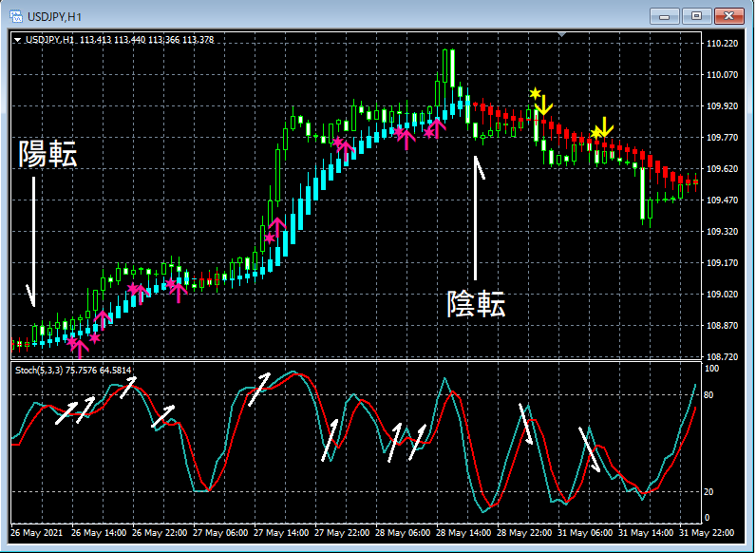This screenshot has height=553, width=756.
Task: Click the 110.220 price scale label
Action: pyautogui.click(x=722, y=44)
